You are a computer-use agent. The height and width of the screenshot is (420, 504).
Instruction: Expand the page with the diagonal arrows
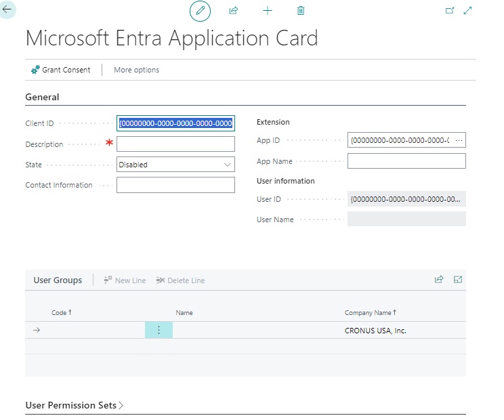pos(467,11)
